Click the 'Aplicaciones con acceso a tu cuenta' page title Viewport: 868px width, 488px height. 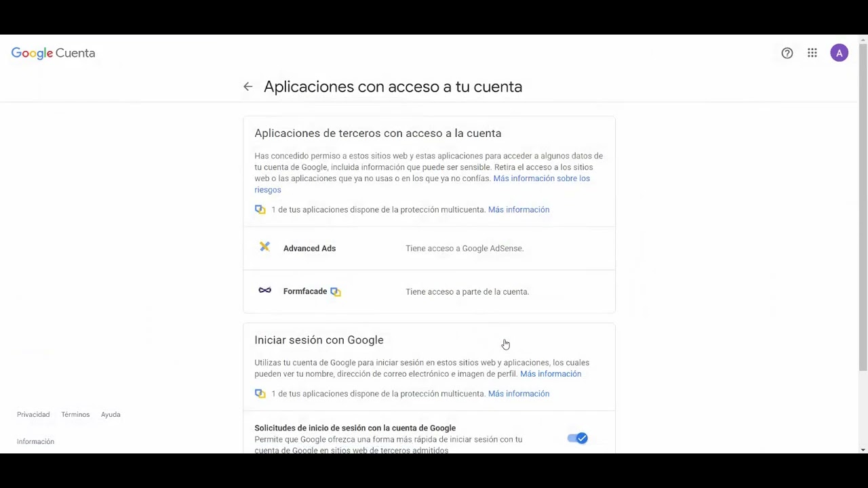click(x=393, y=87)
